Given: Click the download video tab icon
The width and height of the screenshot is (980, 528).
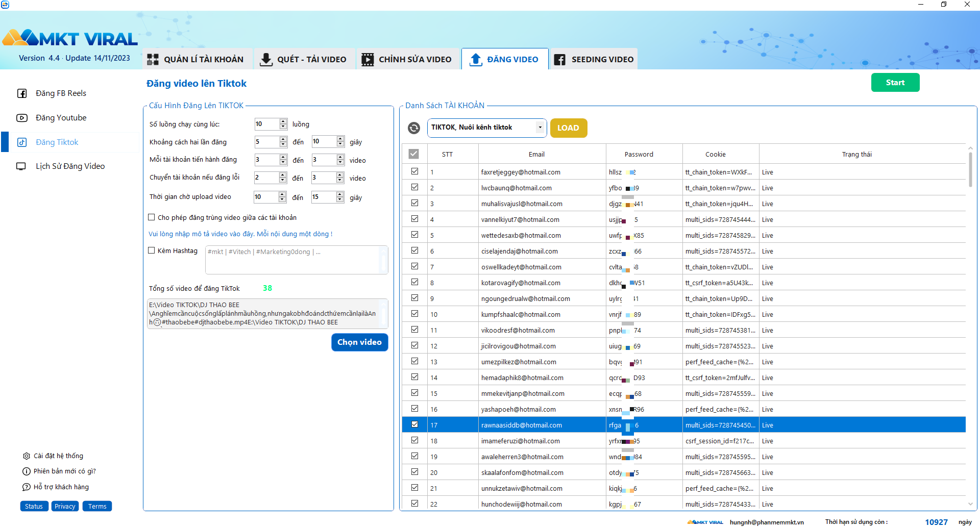Looking at the screenshot, I should (266, 59).
